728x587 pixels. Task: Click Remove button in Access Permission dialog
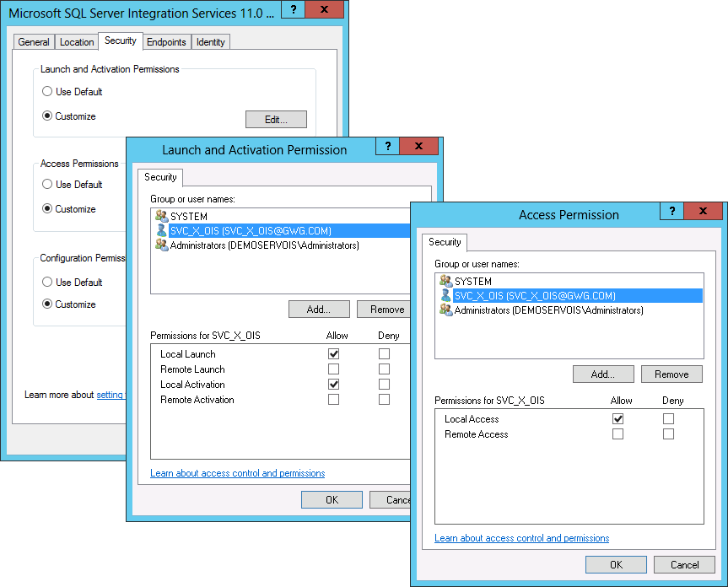pos(671,374)
